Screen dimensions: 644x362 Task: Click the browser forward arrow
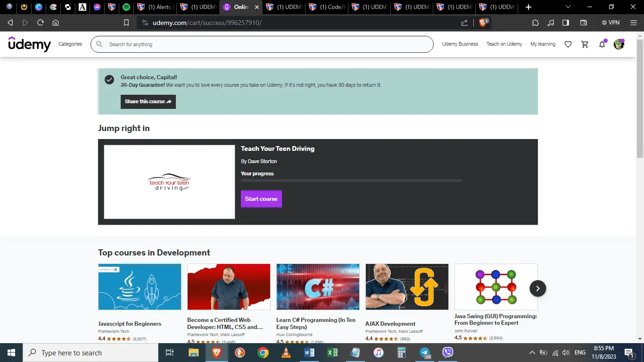(x=25, y=23)
